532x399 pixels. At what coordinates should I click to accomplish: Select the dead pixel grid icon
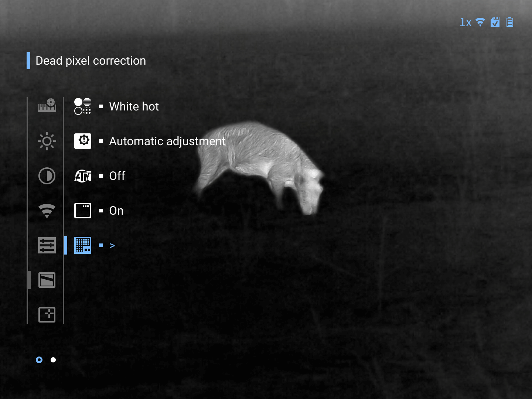83,245
